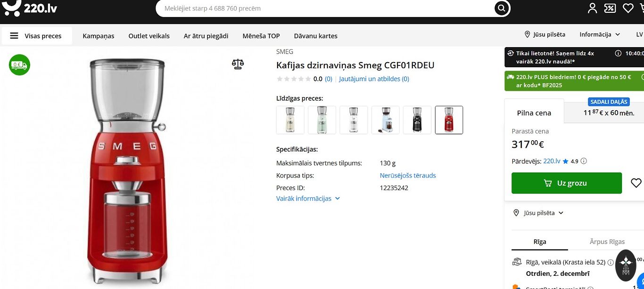
Task: Click the free delivery truck badge
Action: coord(20,65)
